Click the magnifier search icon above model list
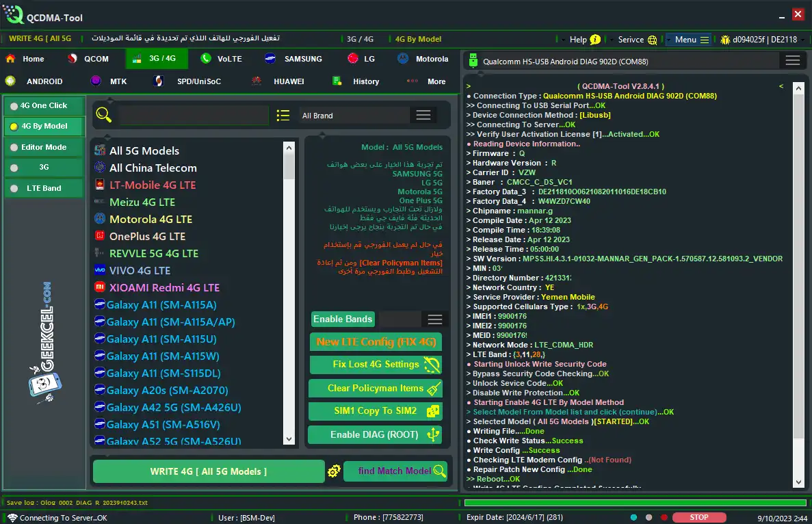812x524 pixels. coord(103,115)
